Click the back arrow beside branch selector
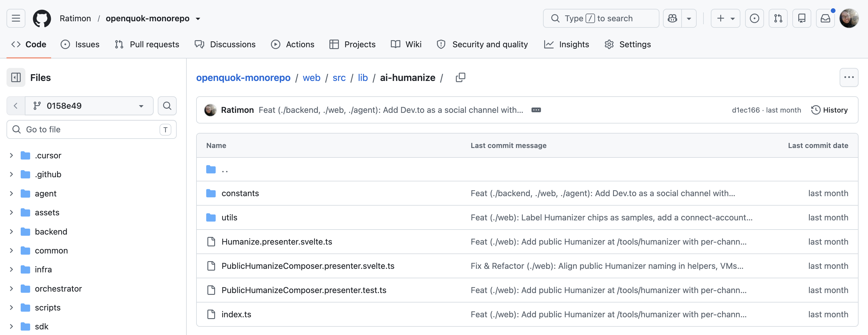The image size is (868, 335). point(15,106)
